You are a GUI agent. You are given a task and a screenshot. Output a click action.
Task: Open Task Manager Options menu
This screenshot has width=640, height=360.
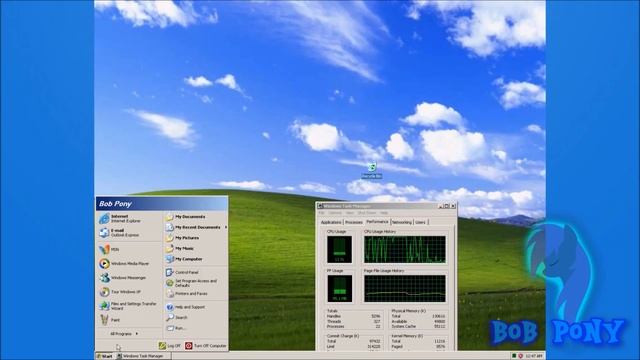point(335,213)
